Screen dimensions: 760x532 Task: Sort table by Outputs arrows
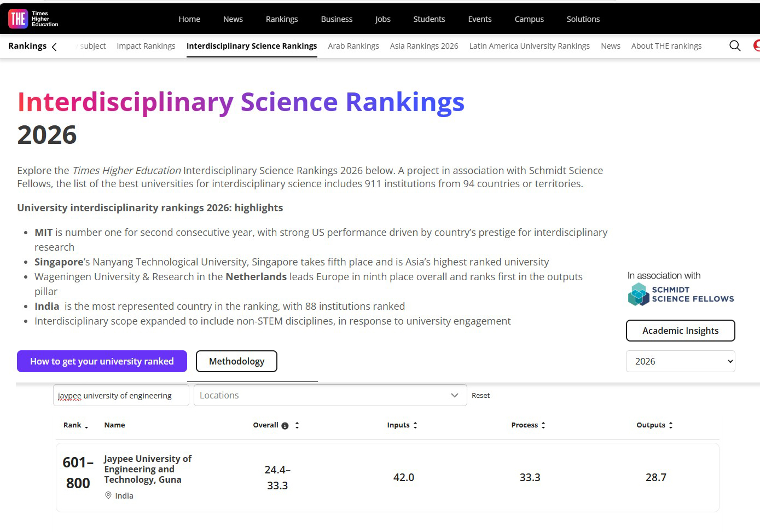(671, 425)
